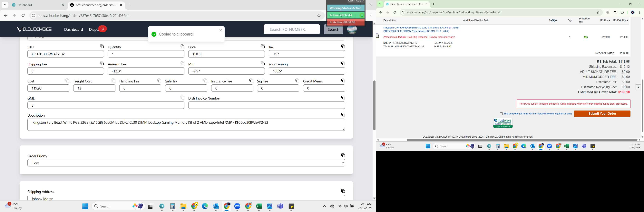Click the Synnex page vertical scrollbar
This screenshot has width=644, height=212.
642,105
